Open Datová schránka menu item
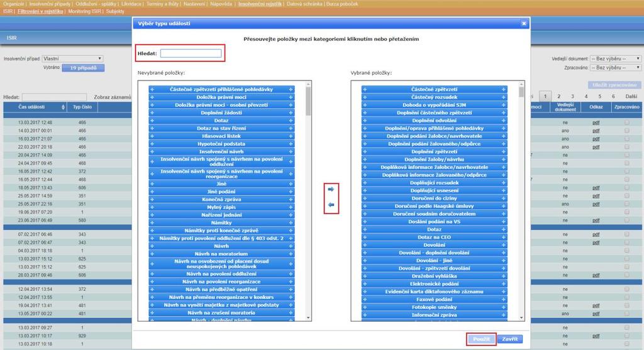This screenshot has width=644, height=350. (x=304, y=4)
